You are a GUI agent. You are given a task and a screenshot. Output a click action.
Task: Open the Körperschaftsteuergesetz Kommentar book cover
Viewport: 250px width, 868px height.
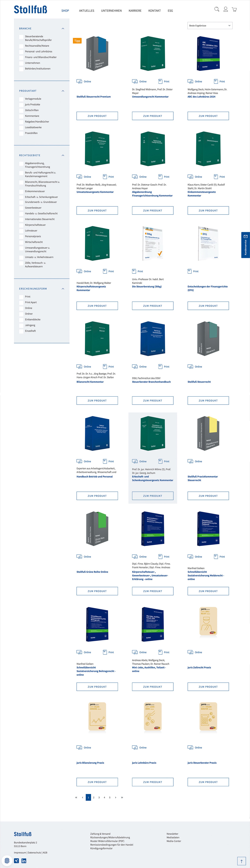(x=97, y=243)
